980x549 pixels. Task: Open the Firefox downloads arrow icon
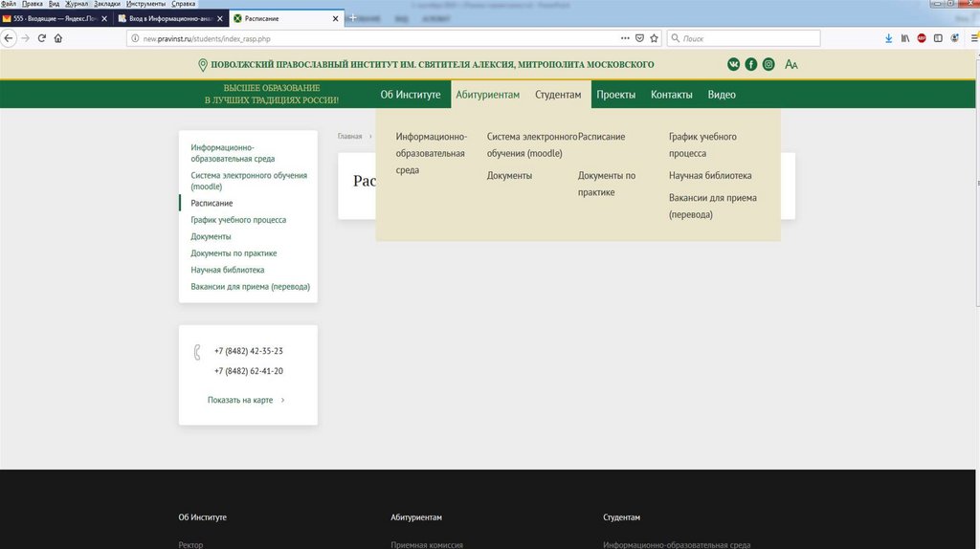888,38
